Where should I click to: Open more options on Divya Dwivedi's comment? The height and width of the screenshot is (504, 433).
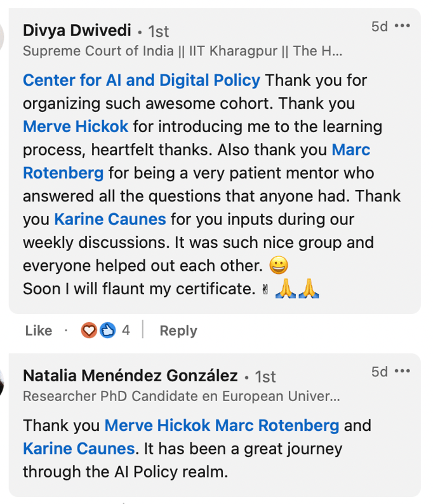pyautogui.click(x=403, y=26)
